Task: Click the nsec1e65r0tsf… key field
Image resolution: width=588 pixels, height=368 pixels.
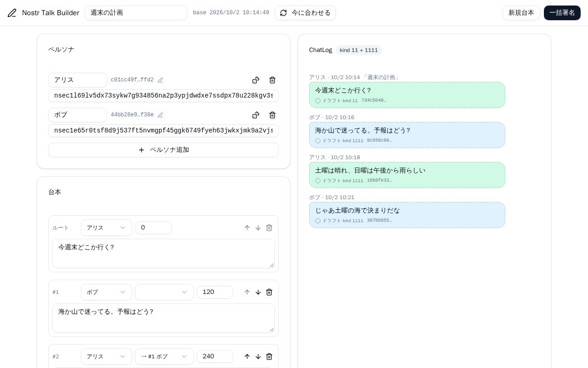Action: coord(164,131)
